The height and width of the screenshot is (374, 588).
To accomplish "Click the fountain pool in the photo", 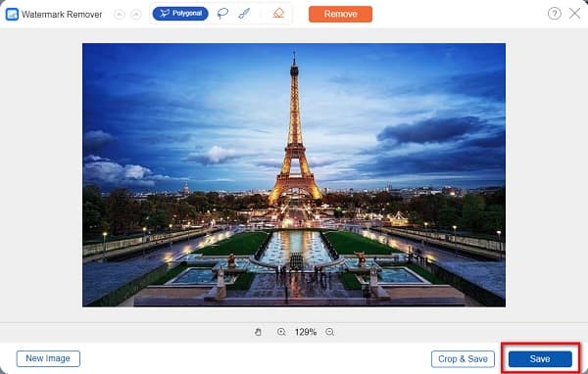I will pyautogui.click(x=296, y=248).
